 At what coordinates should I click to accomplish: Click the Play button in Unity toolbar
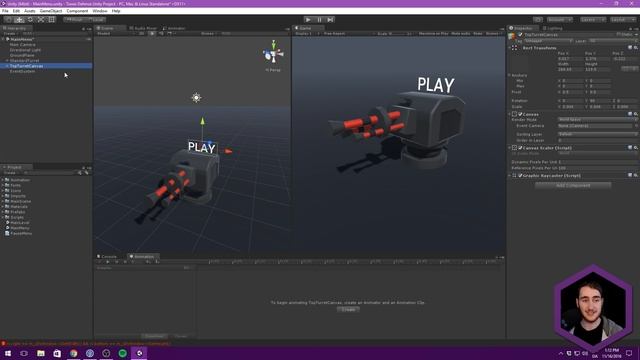(308, 20)
